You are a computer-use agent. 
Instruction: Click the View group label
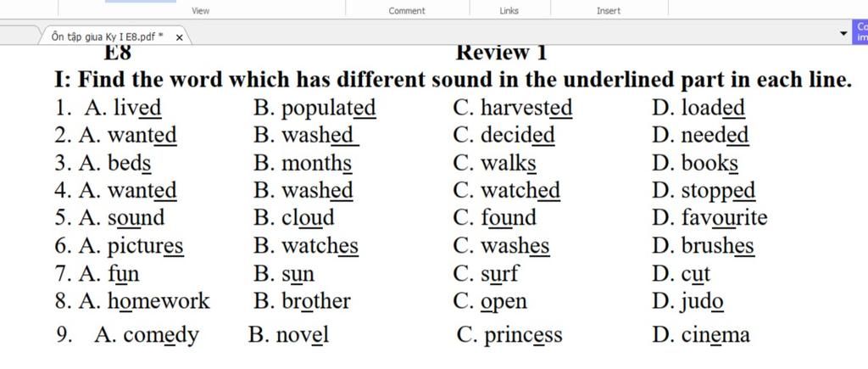201,11
